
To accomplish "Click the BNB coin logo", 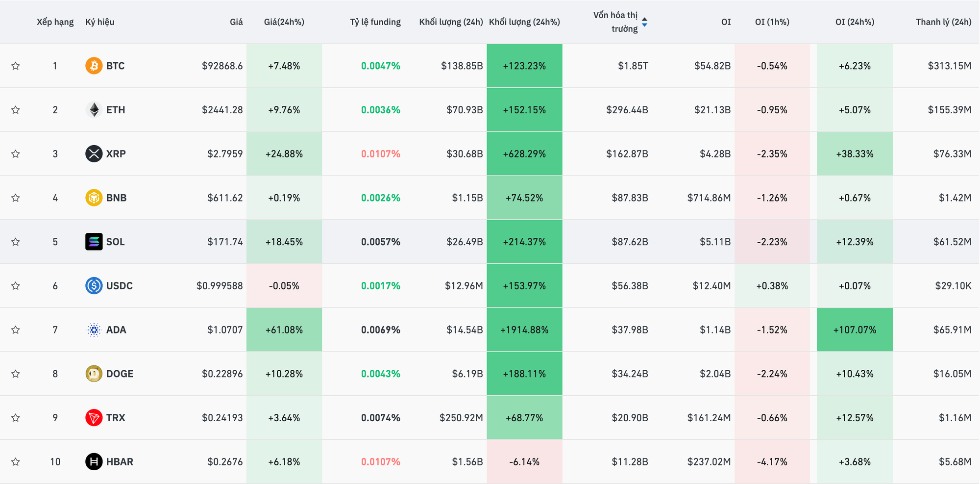I will click(x=94, y=198).
